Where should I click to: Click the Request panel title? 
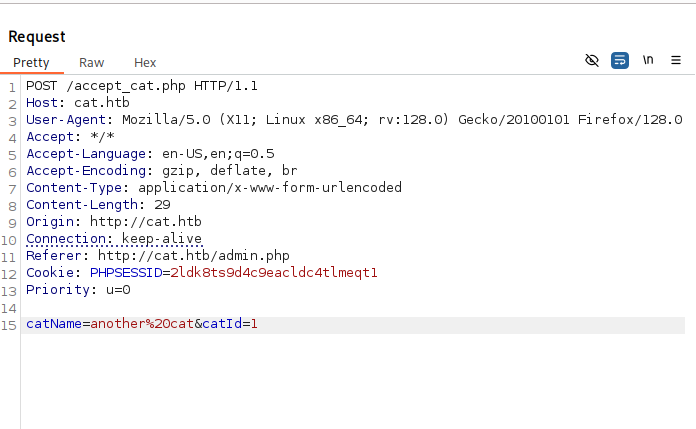37,36
